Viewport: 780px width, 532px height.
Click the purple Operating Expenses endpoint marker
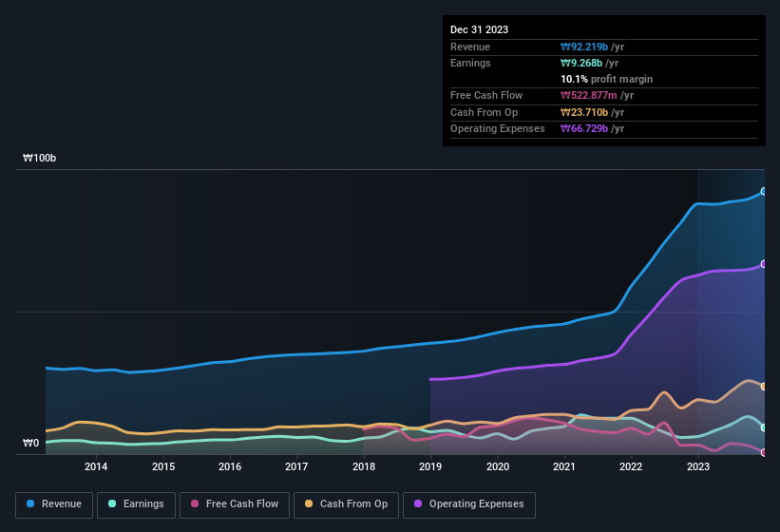click(x=764, y=264)
